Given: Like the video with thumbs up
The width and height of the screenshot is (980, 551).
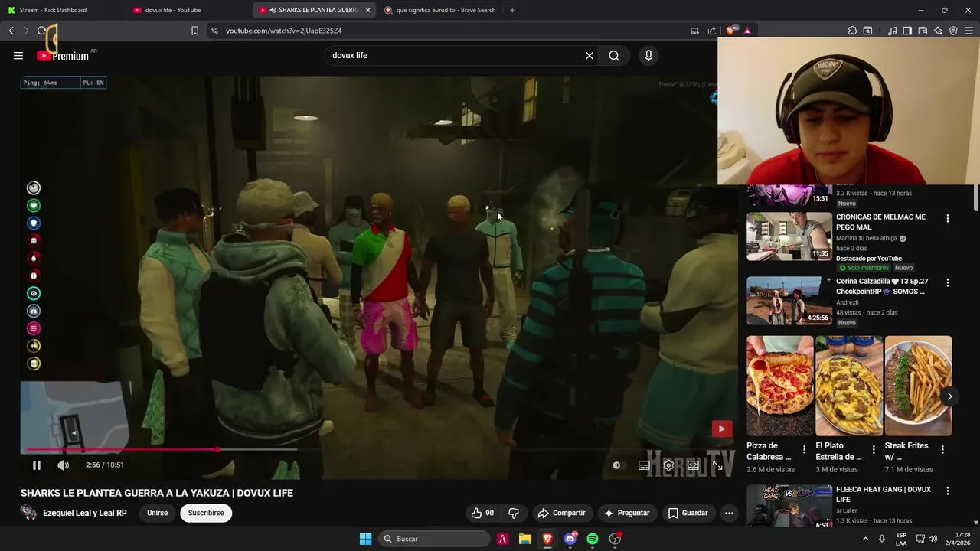Looking at the screenshot, I should [482, 513].
